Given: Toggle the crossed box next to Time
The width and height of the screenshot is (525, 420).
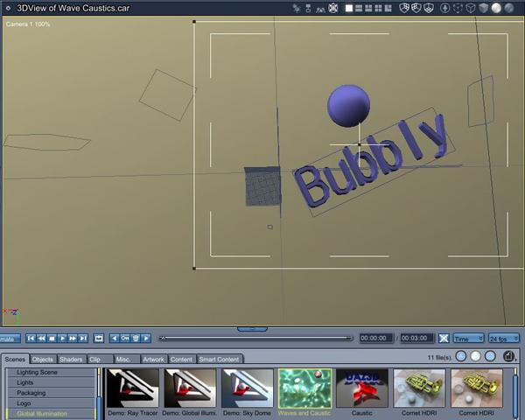Looking at the screenshot, I should [444, 339].
